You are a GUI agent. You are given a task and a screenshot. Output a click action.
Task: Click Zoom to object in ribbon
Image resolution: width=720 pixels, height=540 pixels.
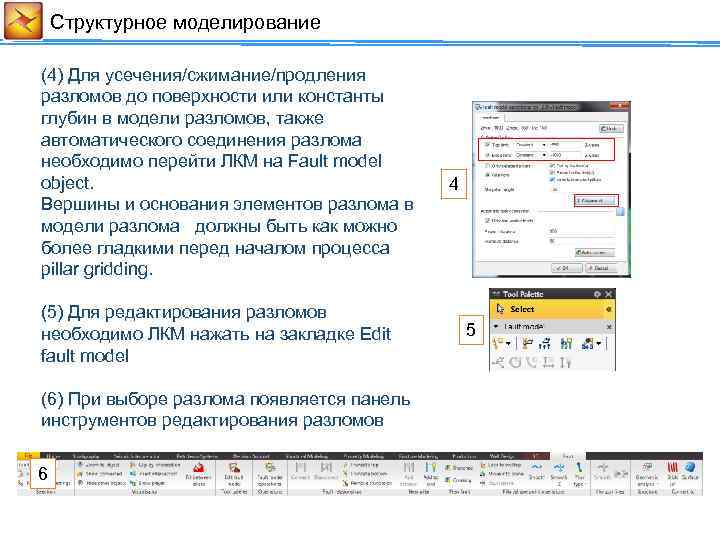tap(100, 465)
